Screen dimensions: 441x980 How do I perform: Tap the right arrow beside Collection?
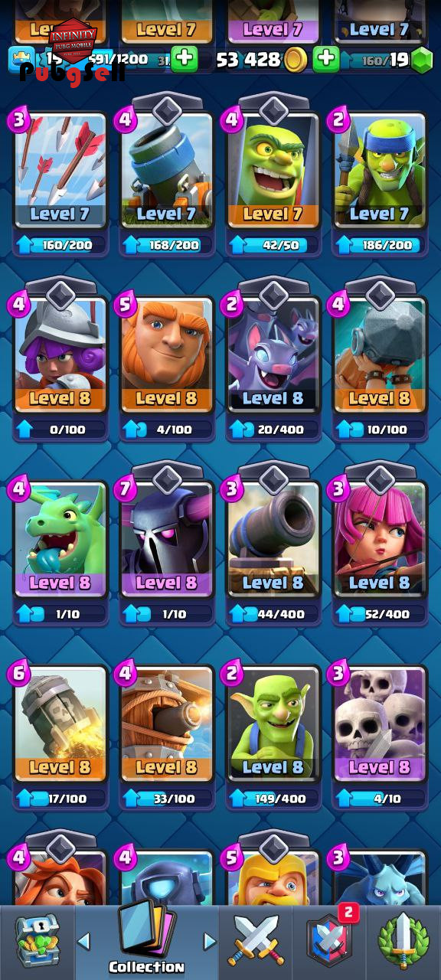pyautogui.click(x=209, y=941)
